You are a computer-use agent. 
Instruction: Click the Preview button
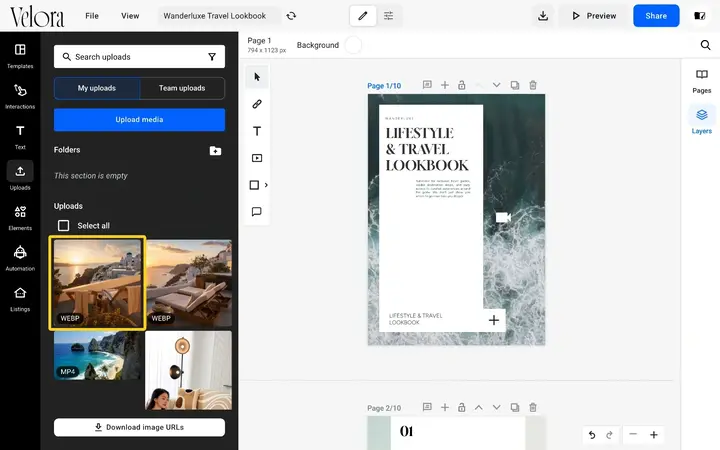tap(594, 16)
